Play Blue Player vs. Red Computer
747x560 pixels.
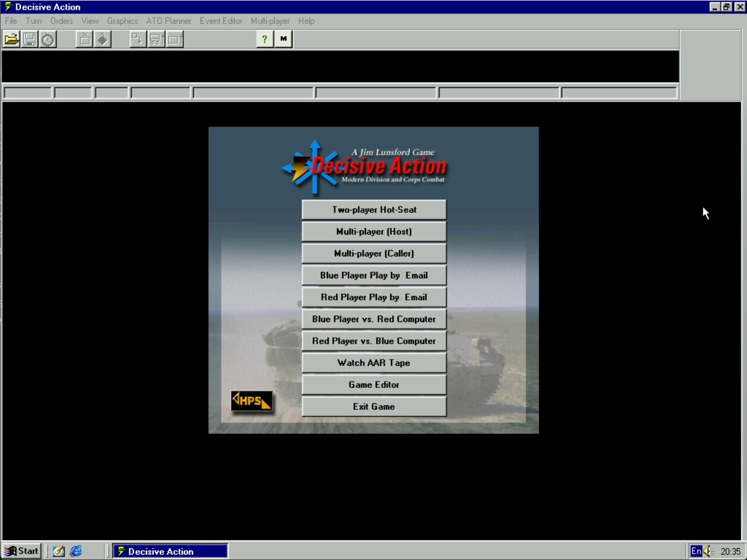click(374, 319)
